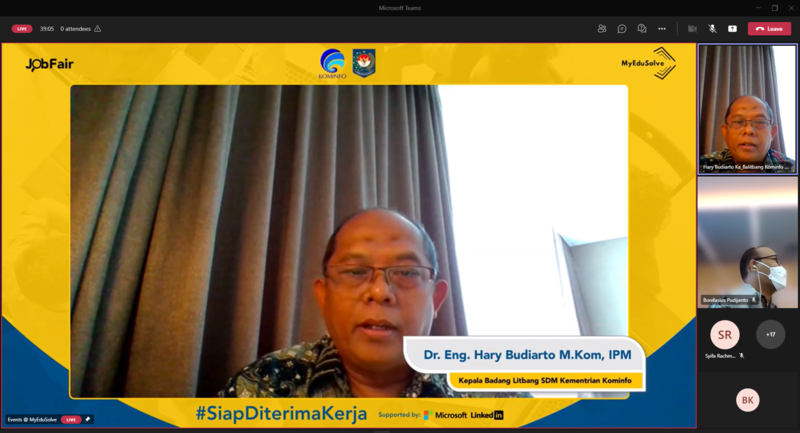Click the pin icon on Events @ MyEduSolve
The height and width of the screenshot is (433, 800).
[88, 419]
